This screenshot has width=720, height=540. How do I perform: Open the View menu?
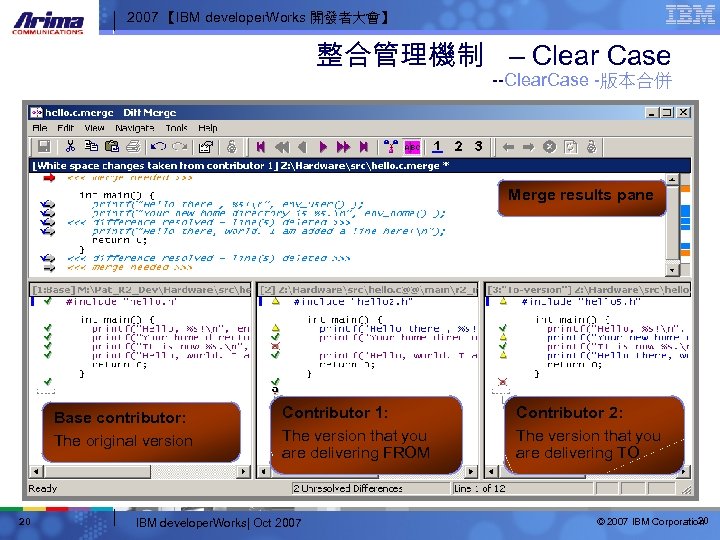tap(94, 128)
